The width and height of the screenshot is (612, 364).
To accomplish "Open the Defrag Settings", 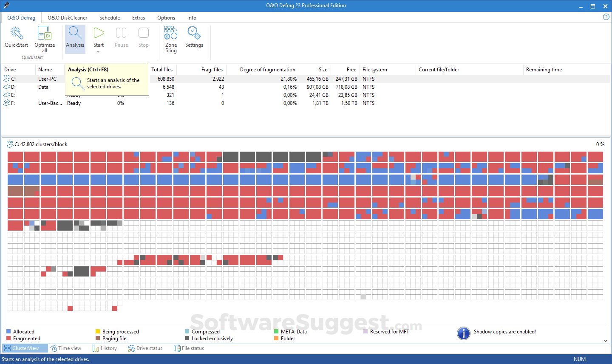I will (x=194, y=39).
